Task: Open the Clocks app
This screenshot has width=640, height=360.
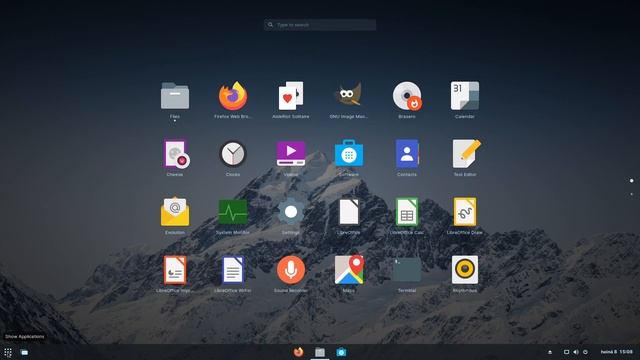Action: (233, 154)
